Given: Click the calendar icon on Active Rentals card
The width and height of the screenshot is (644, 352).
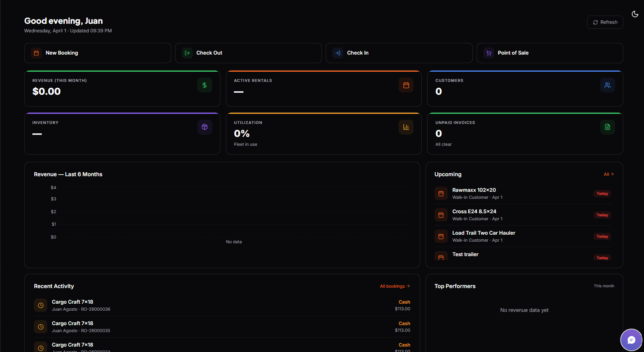Looking at the screenshot, I should 406,85.
